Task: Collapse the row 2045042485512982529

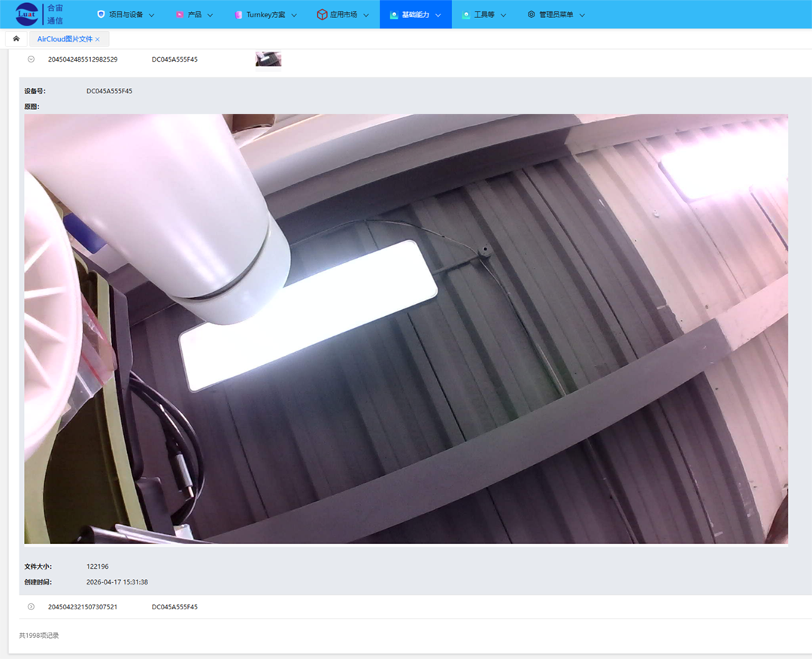Action: coord(31,59)
